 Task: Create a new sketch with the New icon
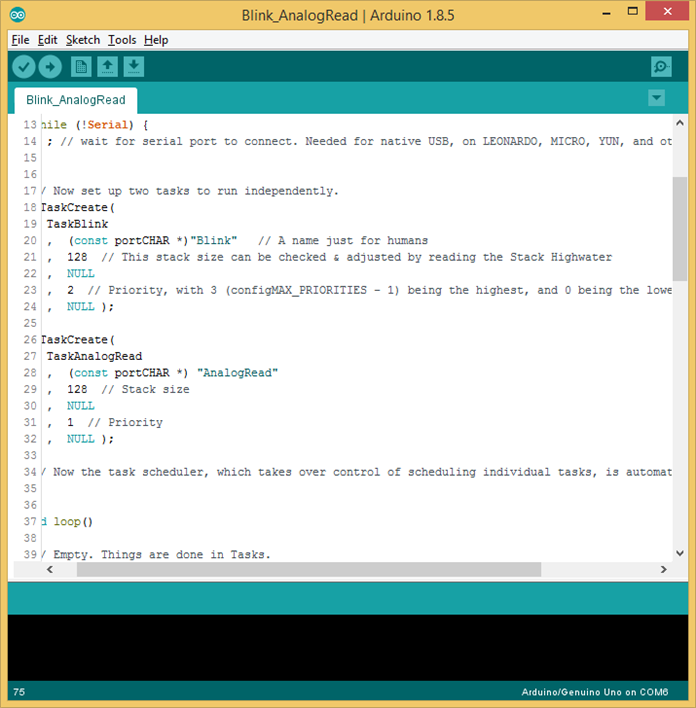tap(81, 67)
